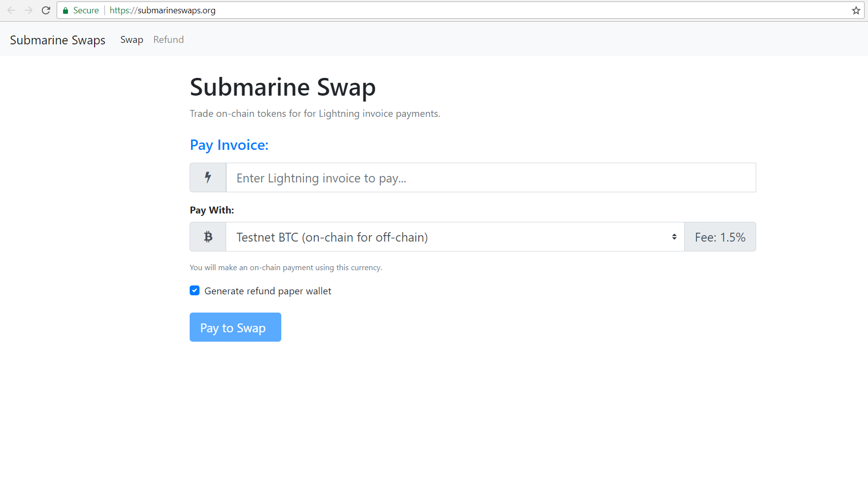Click the up-down chevron on currency selector

click(x=674, y=237)
